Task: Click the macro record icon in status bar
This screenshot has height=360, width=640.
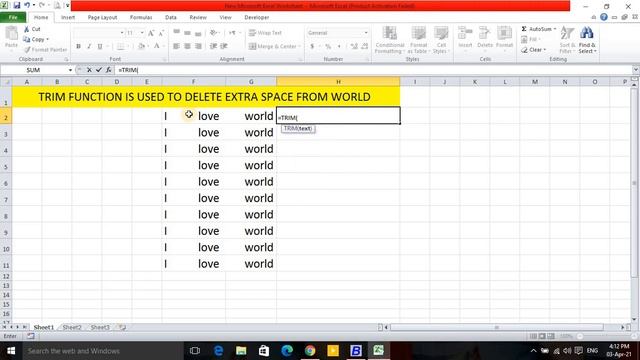Action: pyautogui.click(x=31, y=336)
